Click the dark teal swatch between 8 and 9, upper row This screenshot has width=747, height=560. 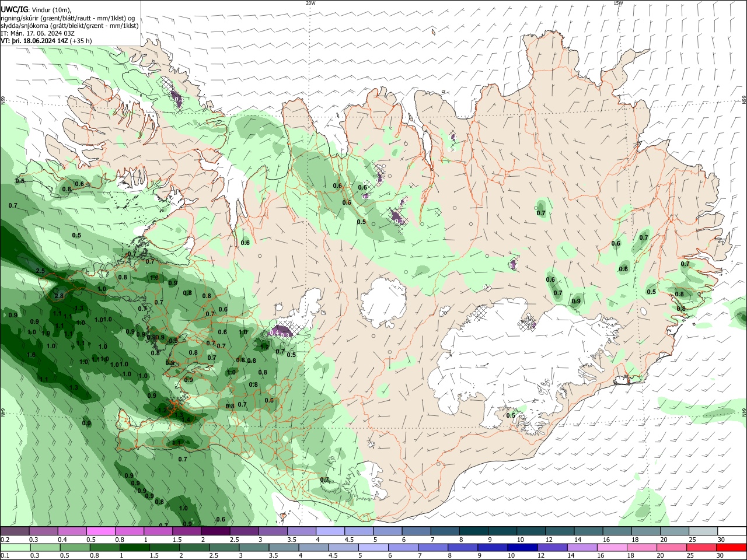(x=473, y=531)
